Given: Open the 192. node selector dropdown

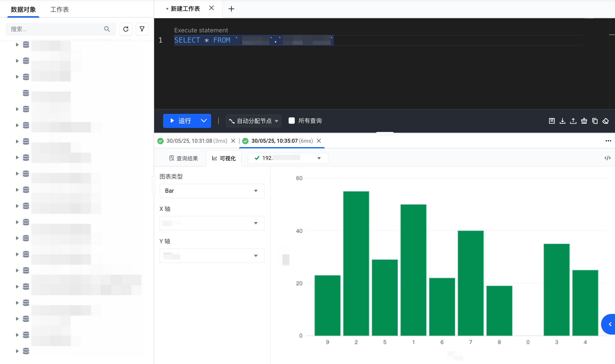Looking at the screenshot, I should click(288, 158).
